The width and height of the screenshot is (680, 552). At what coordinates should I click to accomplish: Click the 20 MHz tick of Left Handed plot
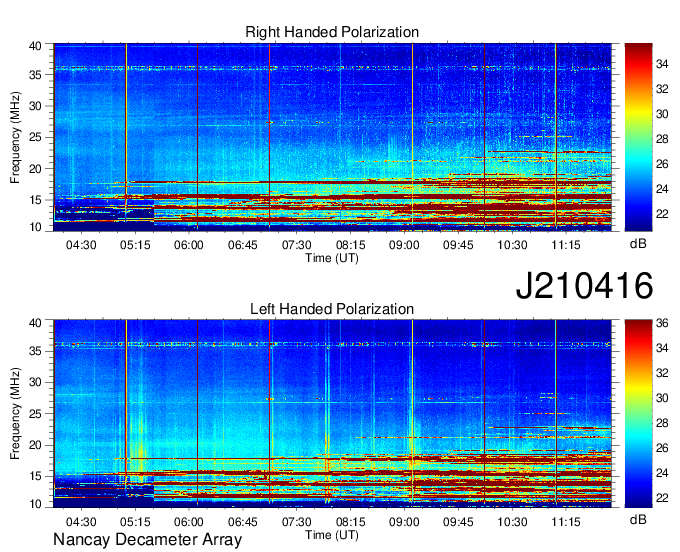click(36, 445)
